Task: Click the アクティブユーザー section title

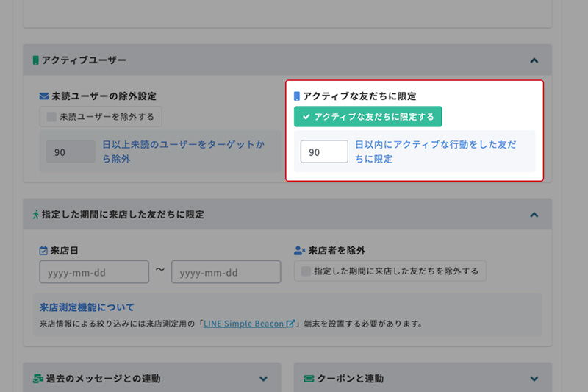Action: (x=84, y=60)
